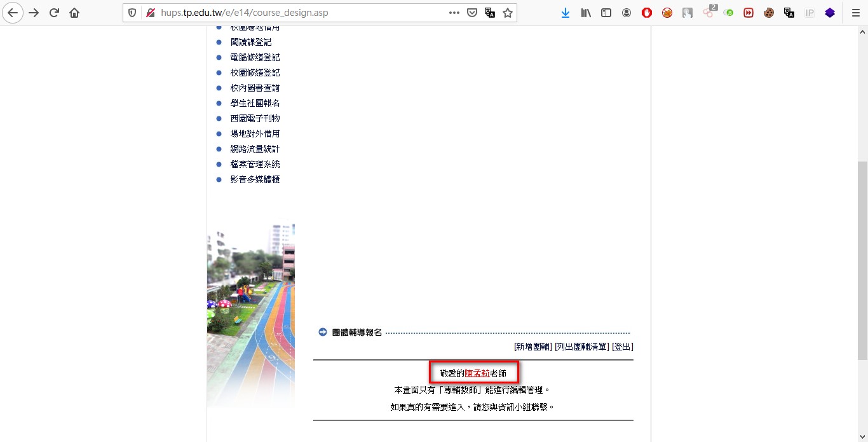Go forward to the next page
Viewport: 868px width, 442px height.
point(34,13)
